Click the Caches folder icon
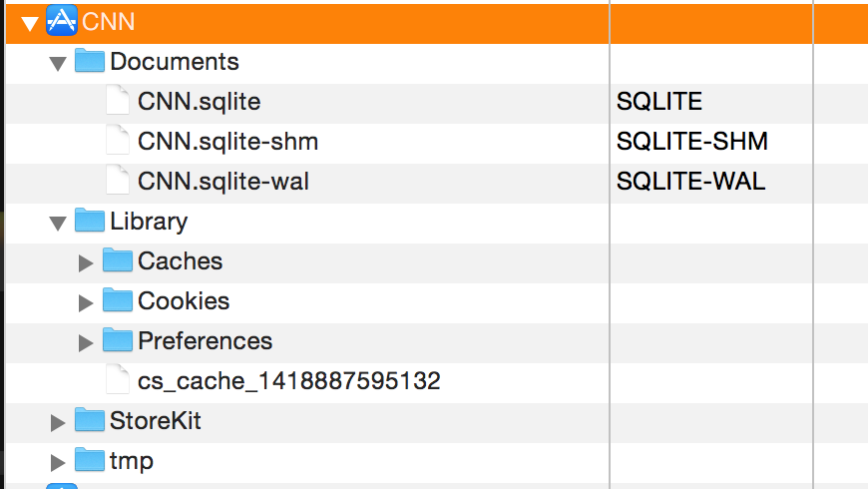 [x=118, y=259]
